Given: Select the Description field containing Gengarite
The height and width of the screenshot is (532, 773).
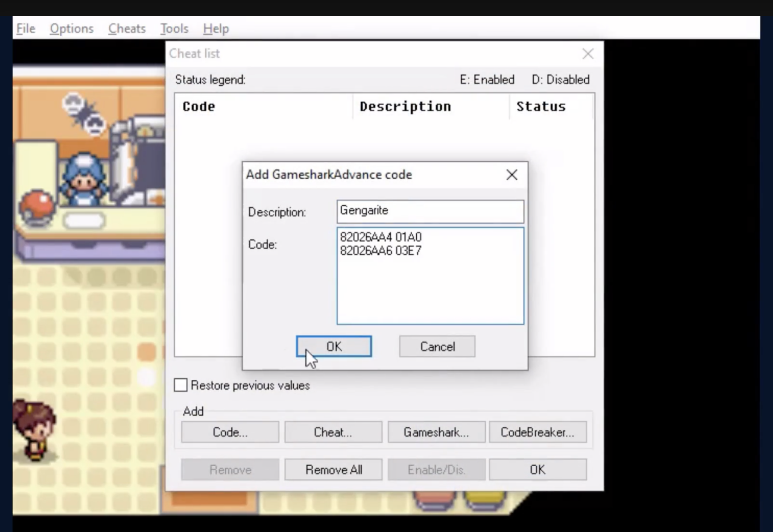Looking at the screenshot, I should (430, 211).
